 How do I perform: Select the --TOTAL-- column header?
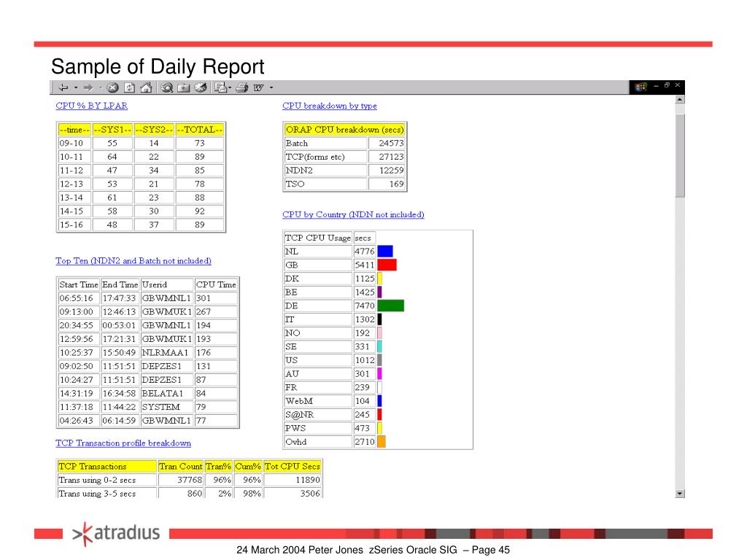[200, 130]
